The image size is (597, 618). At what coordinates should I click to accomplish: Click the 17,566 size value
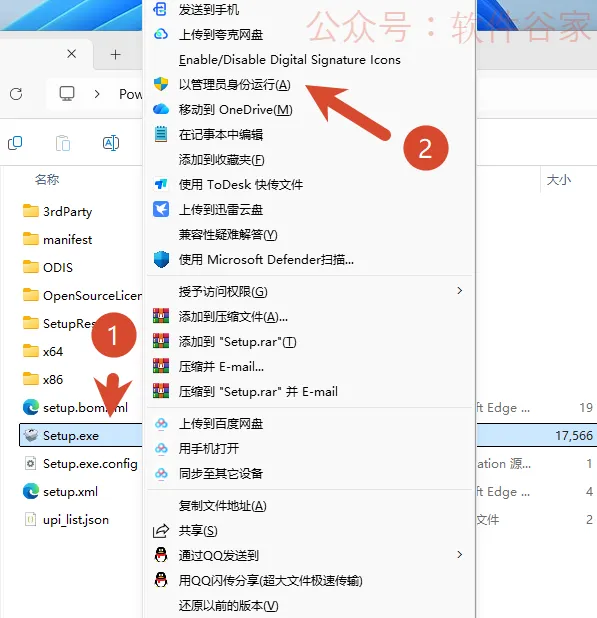574,436
